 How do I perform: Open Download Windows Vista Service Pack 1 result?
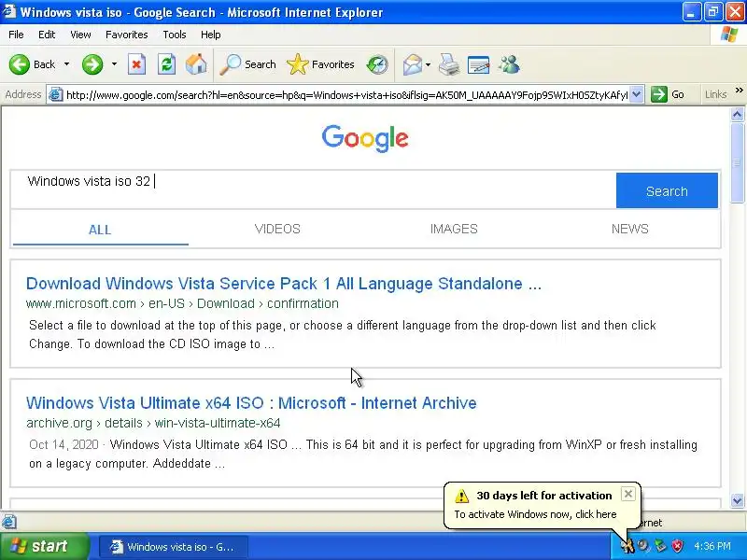284,284
